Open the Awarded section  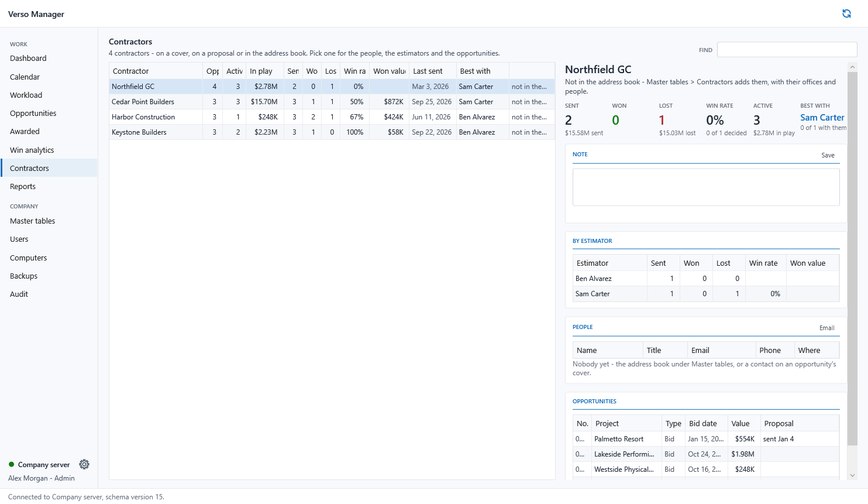tap(49, 131)
